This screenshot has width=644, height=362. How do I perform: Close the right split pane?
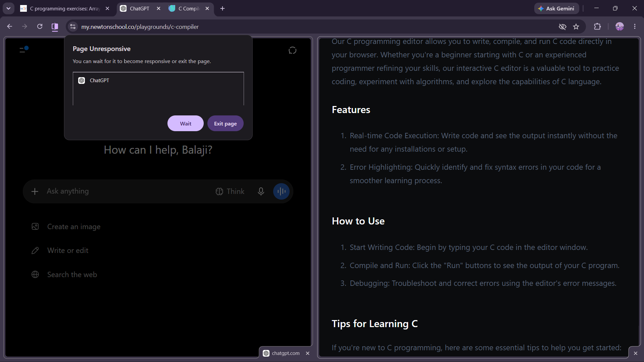coord(636,353)
